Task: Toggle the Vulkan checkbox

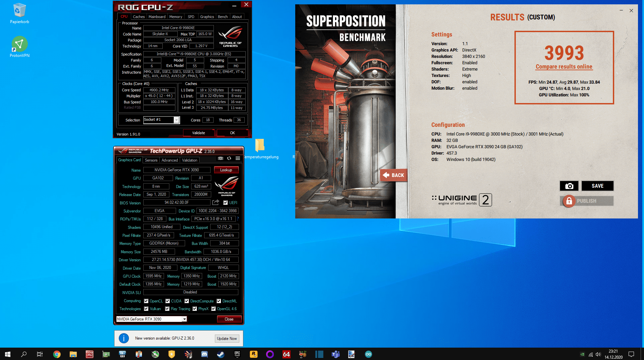Action: click(x=146, y=309)
